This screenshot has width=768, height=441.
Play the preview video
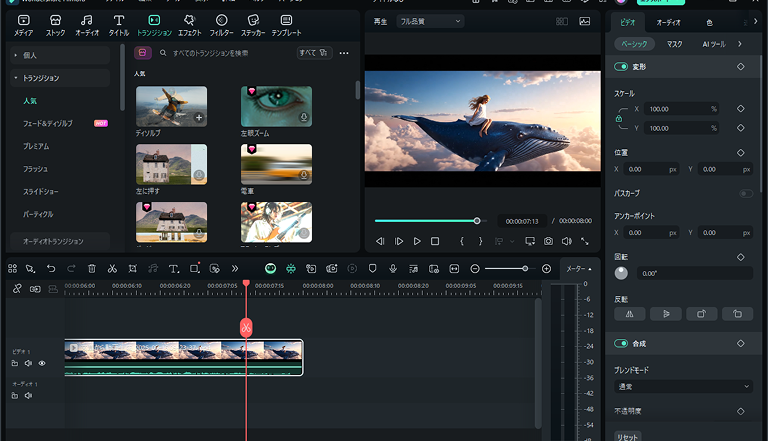click(417, 241)
